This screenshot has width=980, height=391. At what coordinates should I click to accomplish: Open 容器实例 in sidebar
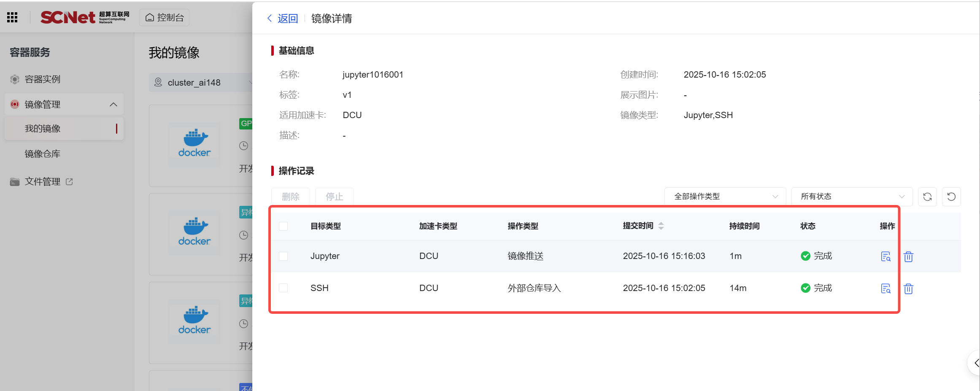point(42,79)
